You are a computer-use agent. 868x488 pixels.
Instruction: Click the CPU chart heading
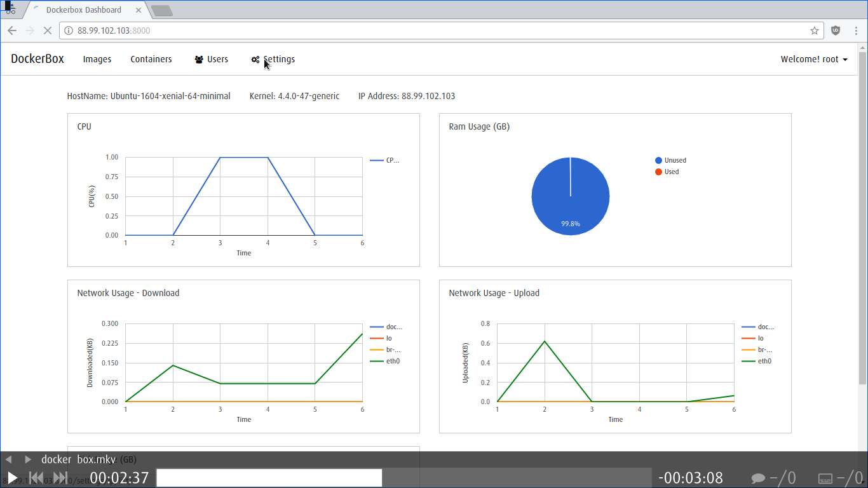click(84, 126)
